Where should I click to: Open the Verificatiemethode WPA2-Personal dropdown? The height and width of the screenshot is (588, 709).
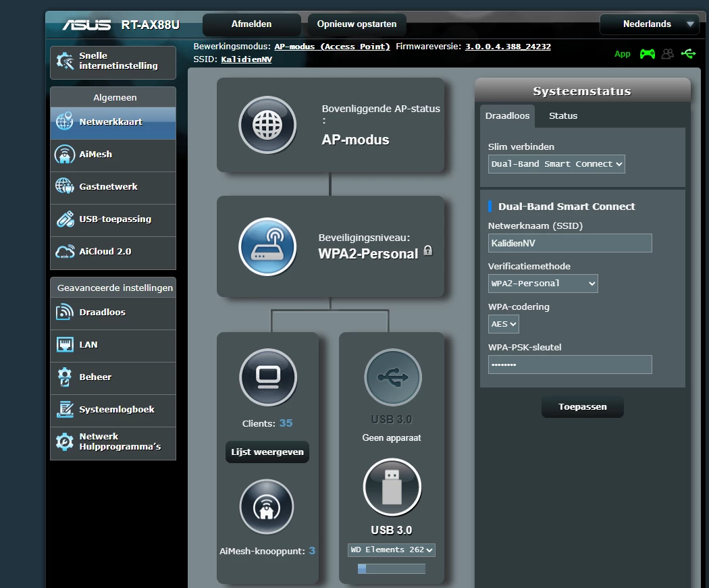pos(543,284)
